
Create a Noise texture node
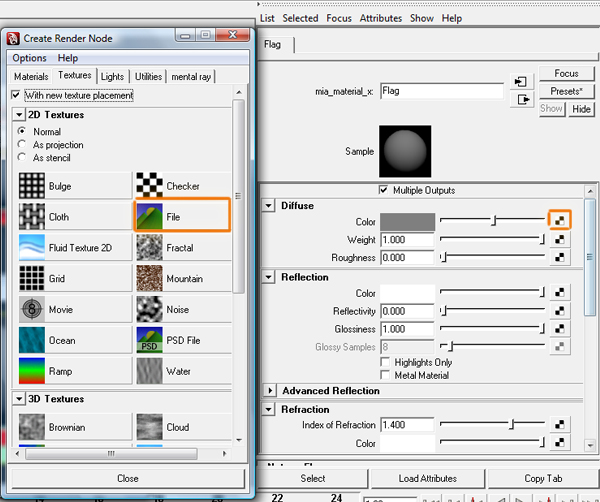click(x=183, y=310)
